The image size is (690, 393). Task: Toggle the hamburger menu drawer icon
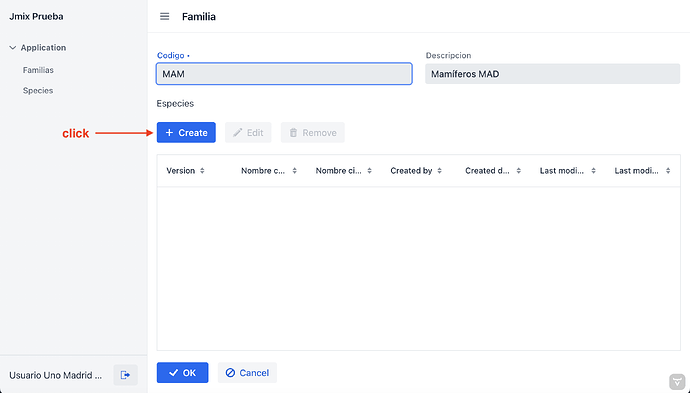pos(165,17)
